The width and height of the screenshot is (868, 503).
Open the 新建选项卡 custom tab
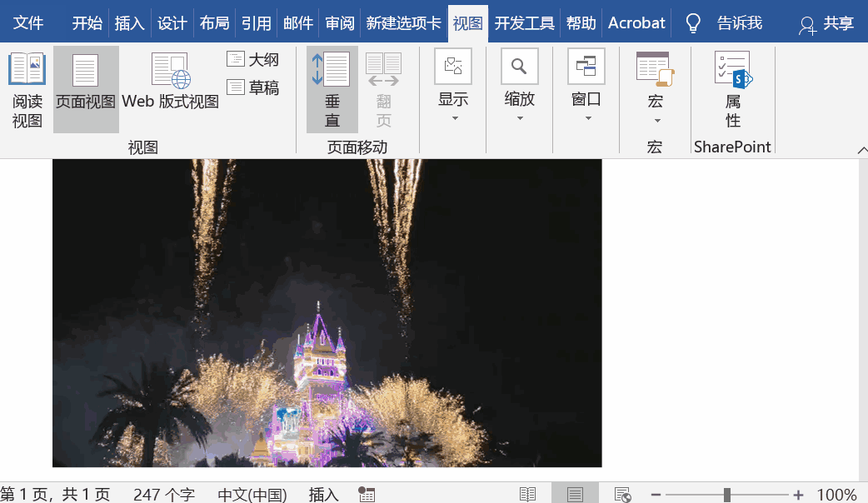(x=403, y=23)
